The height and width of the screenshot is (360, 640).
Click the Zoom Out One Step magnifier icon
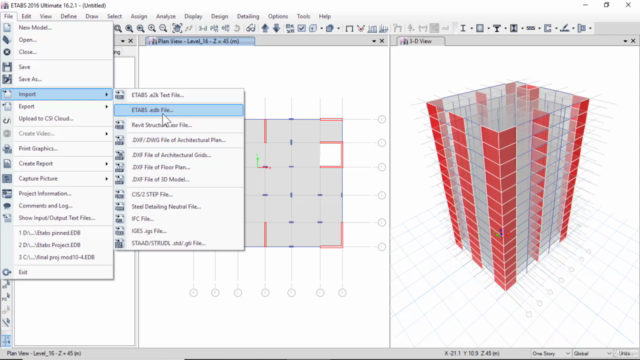(x=163, y=28)
